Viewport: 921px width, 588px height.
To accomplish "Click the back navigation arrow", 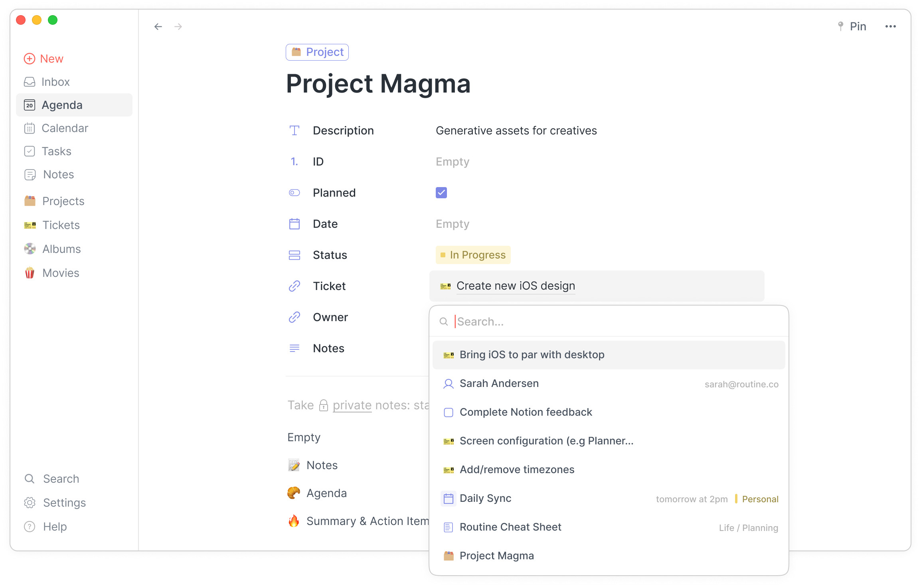I will coord(158,27).
